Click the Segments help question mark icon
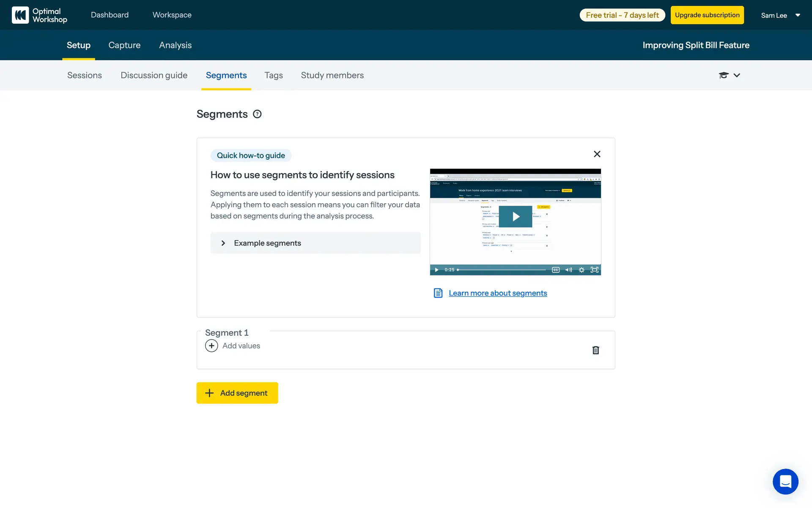This screenshot has width=812, height=508. [257, 114]
